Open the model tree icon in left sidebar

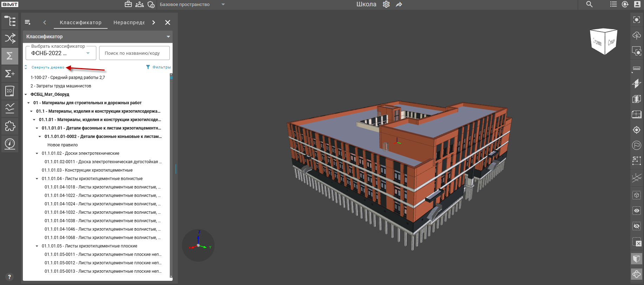point(10,21)
